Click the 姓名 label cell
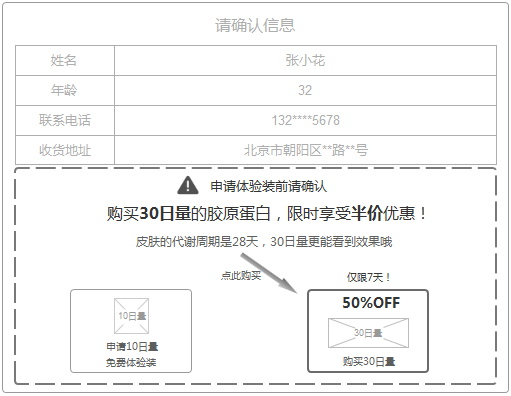 [65, 60]
